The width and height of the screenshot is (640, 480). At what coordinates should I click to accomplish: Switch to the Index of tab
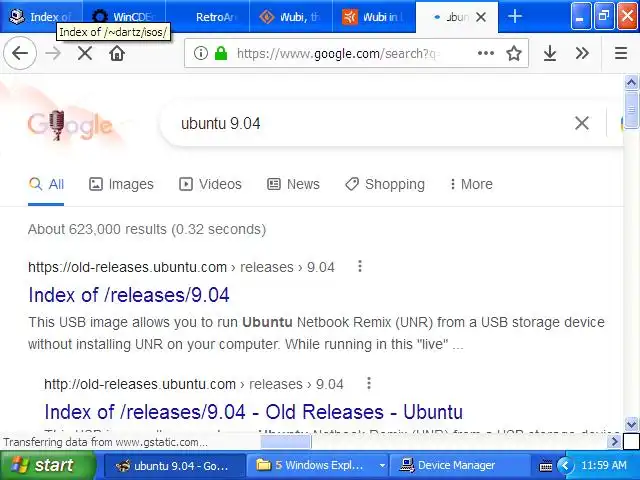pos(41,17)
